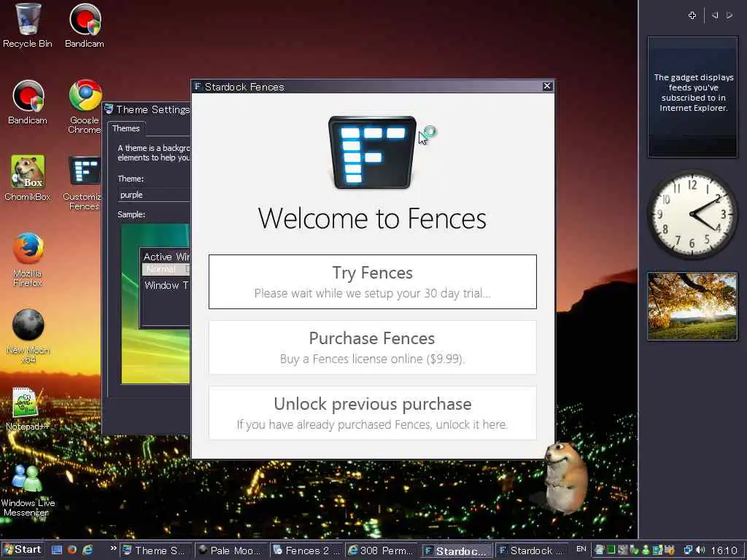Open the ChomikBox desktop icon
The height and width of the screenshot is (560, 747).
[28, 178]
